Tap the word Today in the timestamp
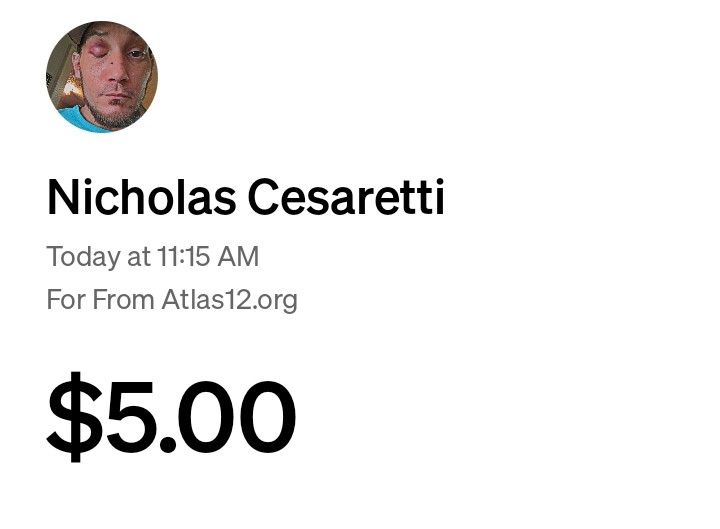Image resolution: width=720 pixels, height=529 pixels. click(83, 257)
